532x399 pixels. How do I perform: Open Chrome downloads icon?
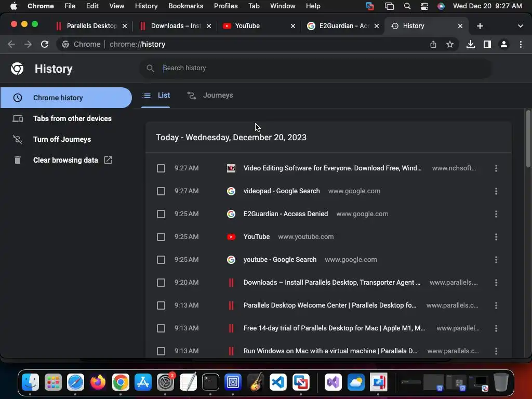471,44
